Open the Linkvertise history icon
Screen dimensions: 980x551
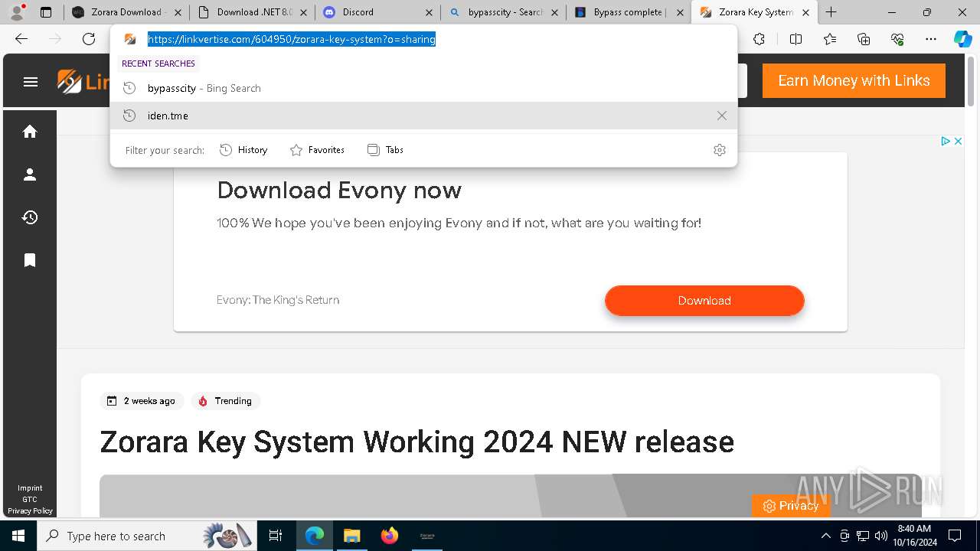pos(30,217)
